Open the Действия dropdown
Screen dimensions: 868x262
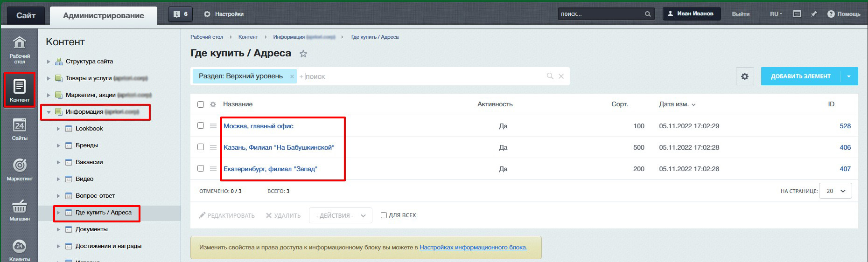point(340,215)
